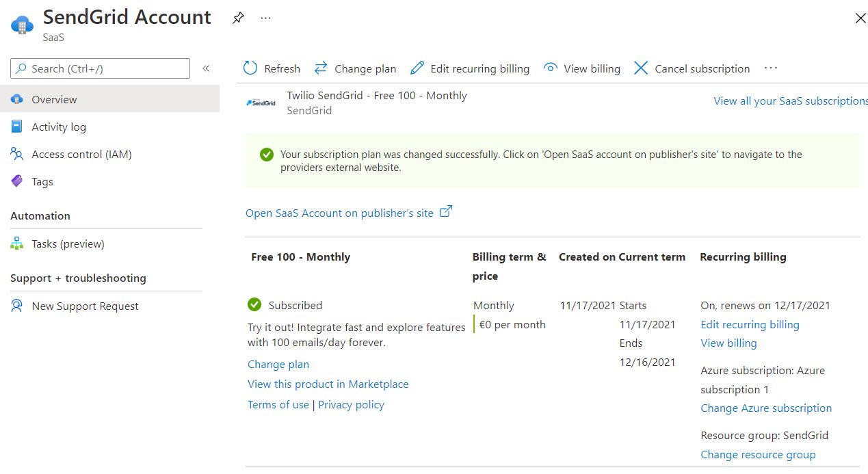This screenshot has width=868, height=474.
Task: Open the Terms of use link
Action: 278,404
